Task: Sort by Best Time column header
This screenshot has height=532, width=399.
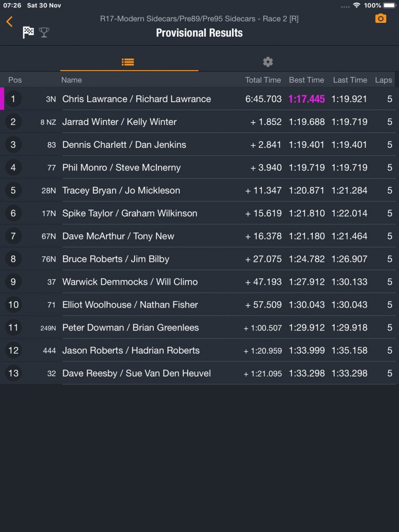Action: (x=306, y=80)
